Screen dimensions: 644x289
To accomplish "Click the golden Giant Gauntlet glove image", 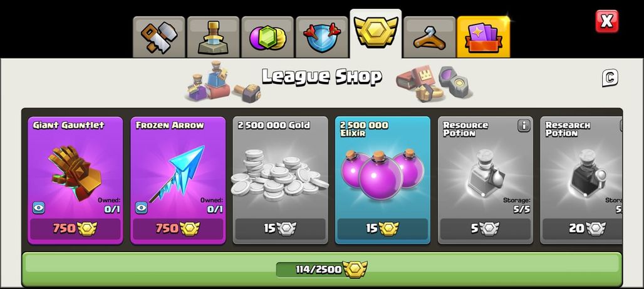I will point(75,172).
